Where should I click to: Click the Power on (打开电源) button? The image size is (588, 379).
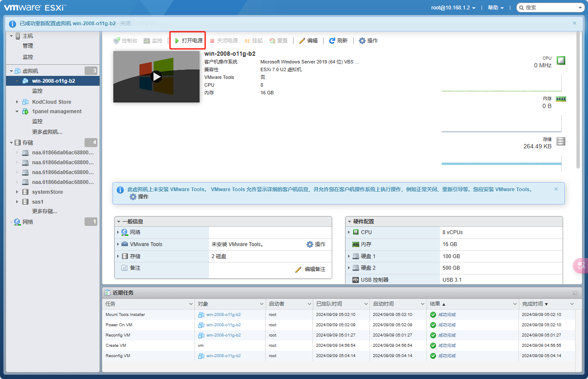(x=188, y=41)
